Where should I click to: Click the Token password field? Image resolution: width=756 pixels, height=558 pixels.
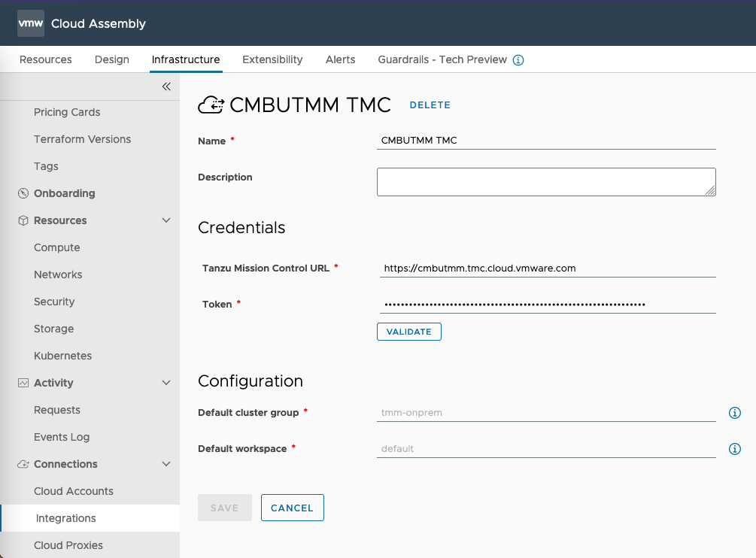pyautogui.click(x=548, y=304)
